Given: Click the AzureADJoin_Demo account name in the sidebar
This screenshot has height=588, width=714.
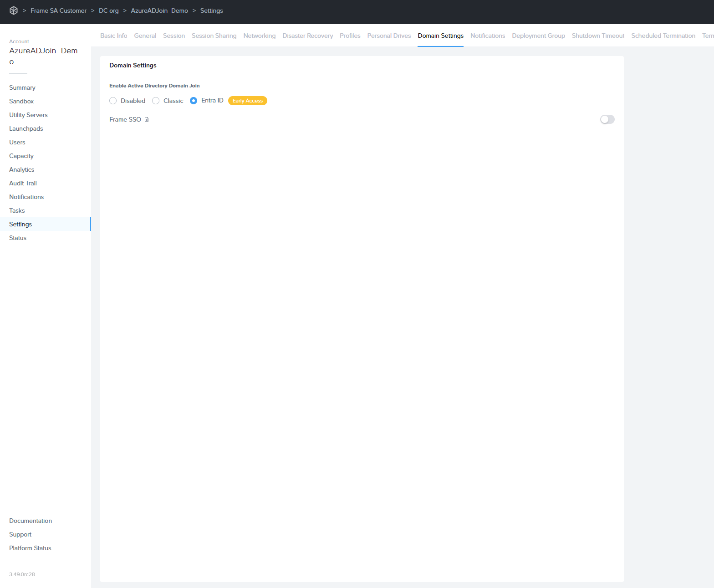Looking at the screenshot, I should pyautogui.click(x=43, y=56).
